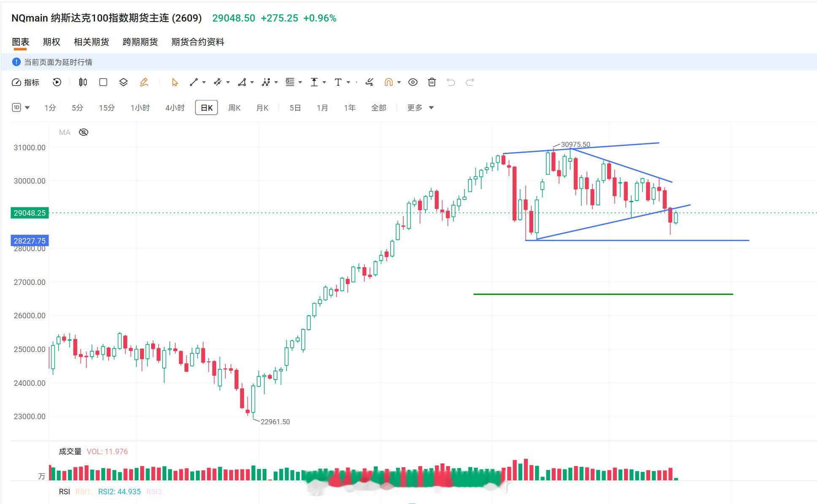Delete drawings with the trash icon
The height and width of the screenshot is (504, 817).
click(432, 82)
